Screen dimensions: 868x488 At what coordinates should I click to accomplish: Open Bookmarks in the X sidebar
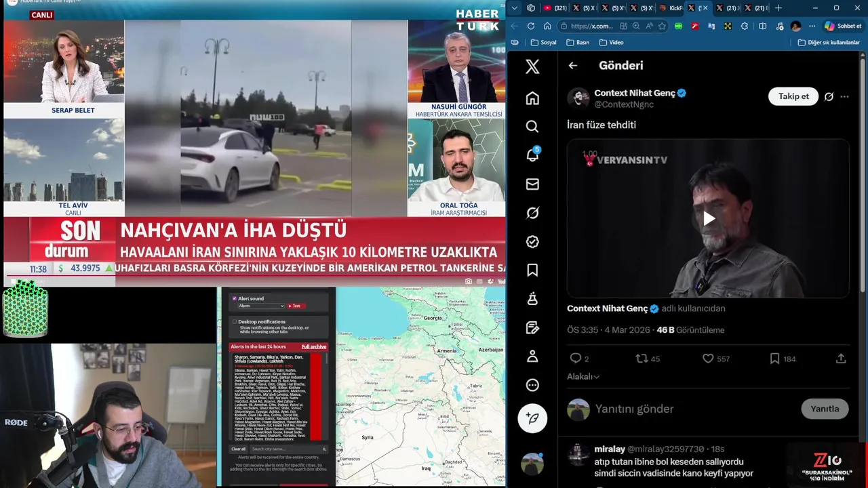[x=532, y=270]
